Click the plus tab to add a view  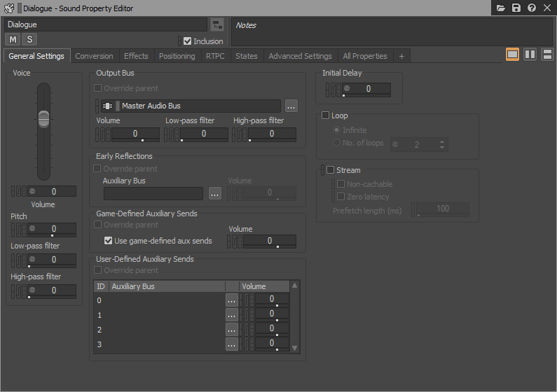(401, 56)
